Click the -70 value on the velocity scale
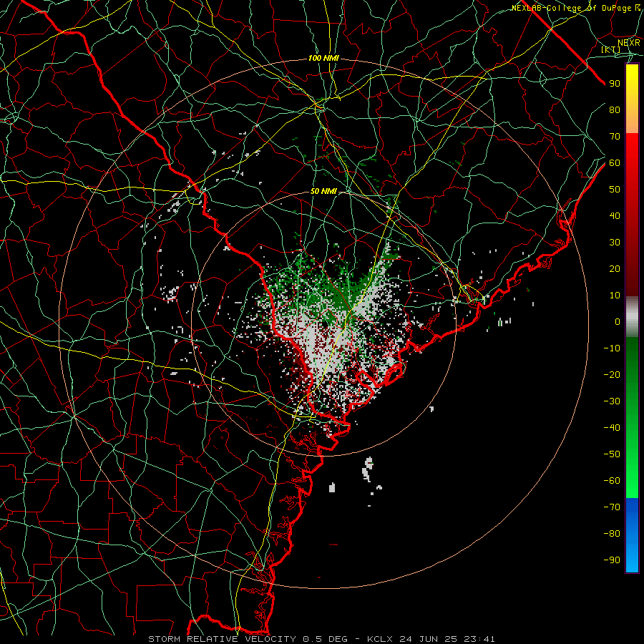 [x=612, y=507]
